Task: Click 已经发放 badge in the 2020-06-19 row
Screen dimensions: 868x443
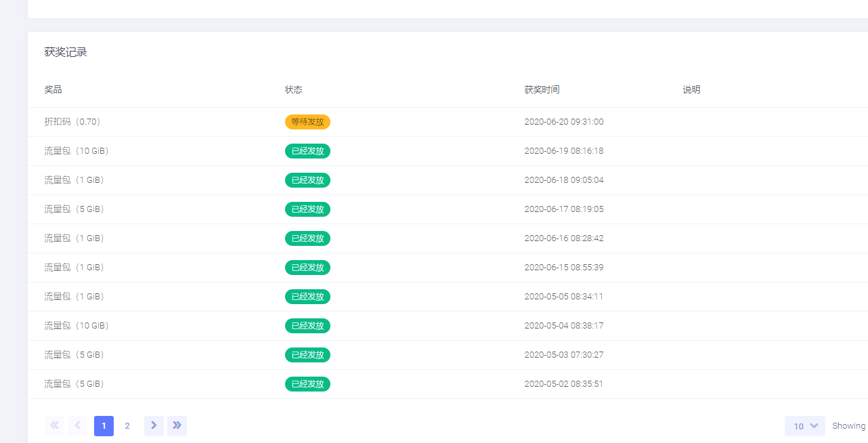Action: 307,151
